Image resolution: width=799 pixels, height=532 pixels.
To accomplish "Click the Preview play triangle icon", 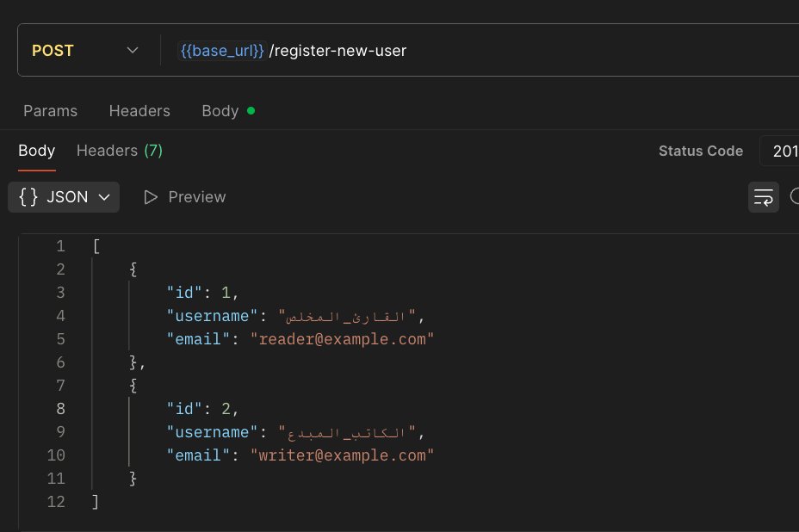I will coord(151,197).
